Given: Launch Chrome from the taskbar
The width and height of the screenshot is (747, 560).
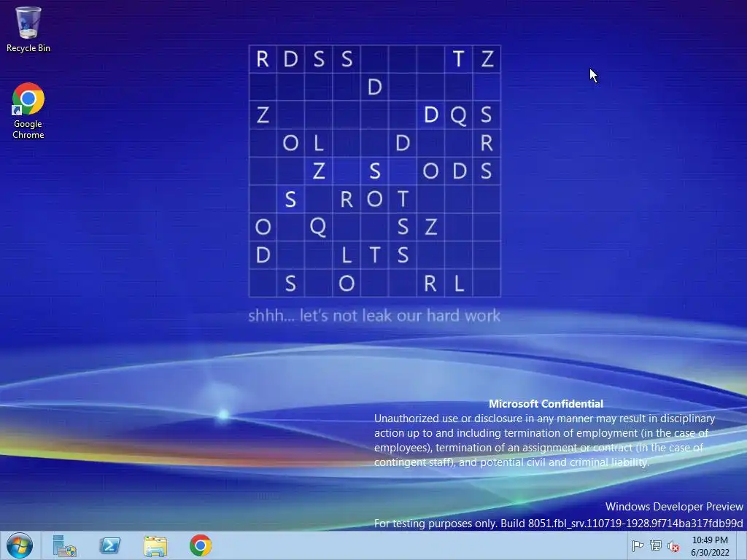Looking at the screenshot, I should coord(201,545).
